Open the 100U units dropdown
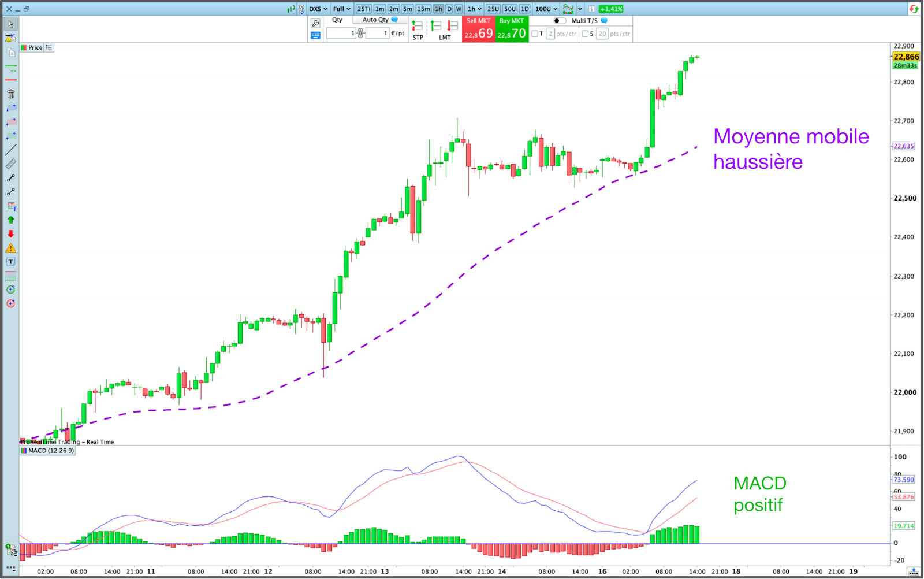The width and height of the screenshot is (924, 579). tap(546, 9)
